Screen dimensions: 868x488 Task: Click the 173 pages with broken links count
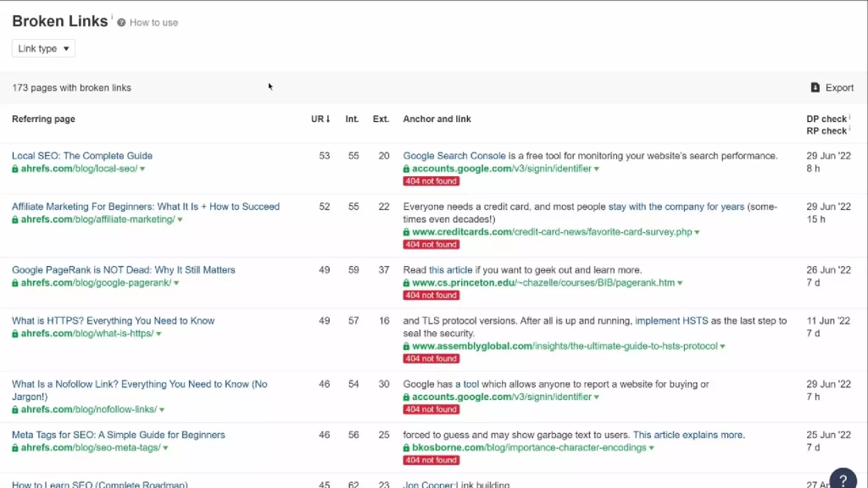click(x=71, y=87)
